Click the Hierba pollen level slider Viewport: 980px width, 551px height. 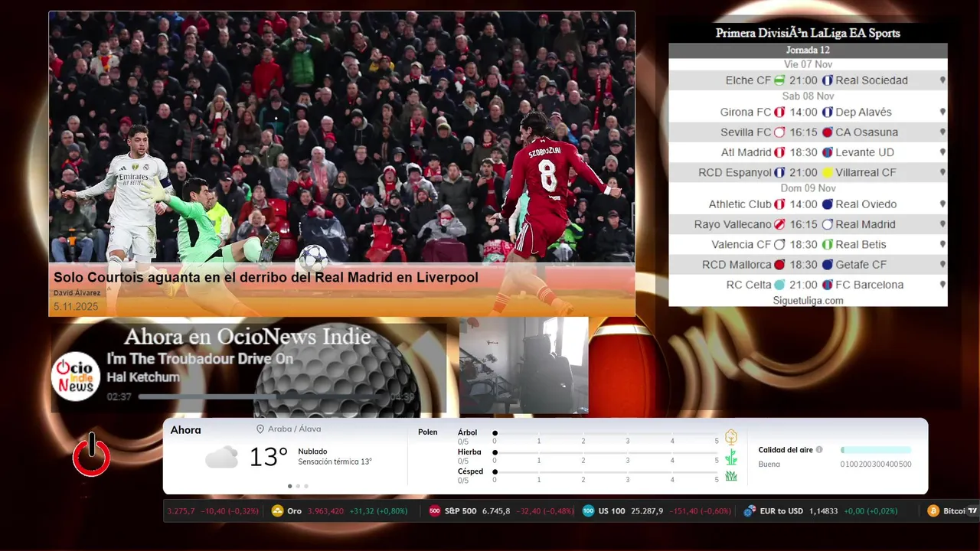606,452
